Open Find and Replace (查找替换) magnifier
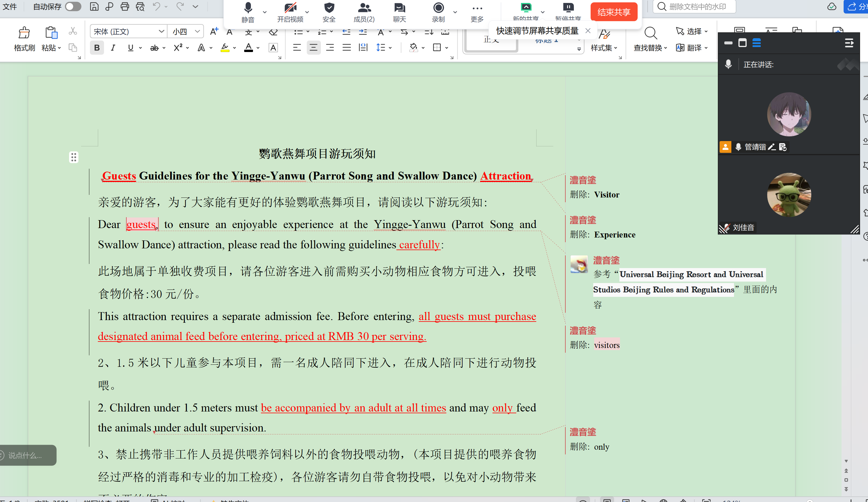Viewport: 868px width, 502px height. point(651,33)
